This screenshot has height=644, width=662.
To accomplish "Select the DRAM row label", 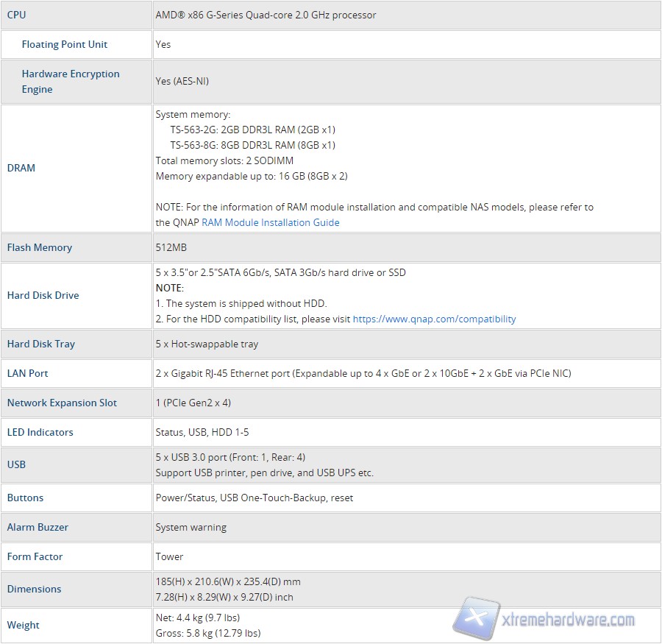I will tap(21, 168).
